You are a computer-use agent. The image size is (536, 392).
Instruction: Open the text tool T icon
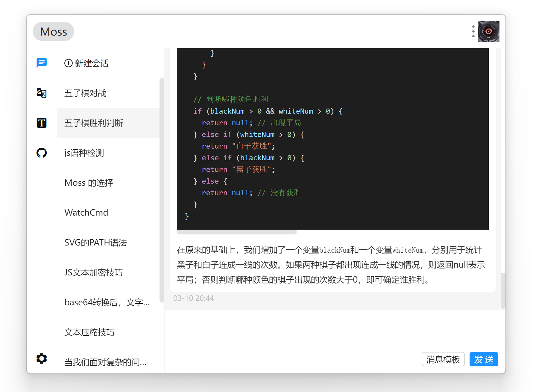pos(42,123)
